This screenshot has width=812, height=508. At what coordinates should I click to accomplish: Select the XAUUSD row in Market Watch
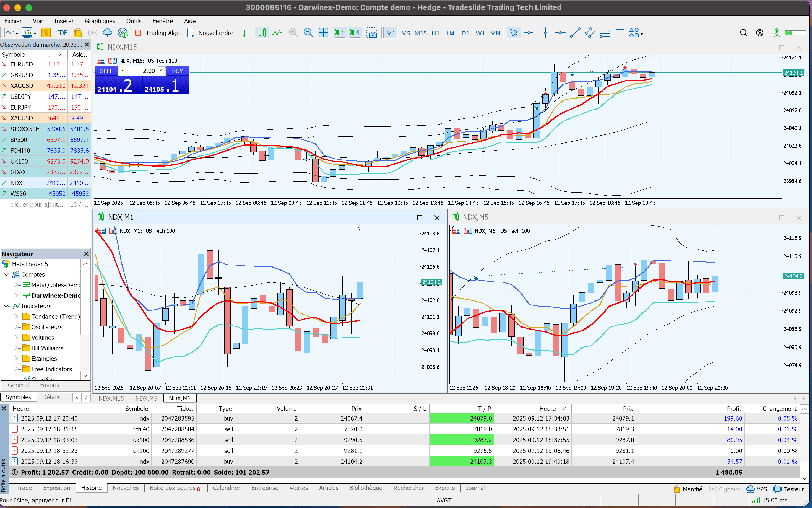pos(45,118)
